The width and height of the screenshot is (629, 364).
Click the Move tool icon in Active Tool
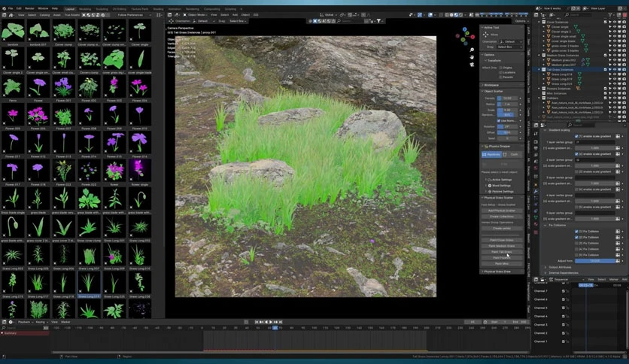tap(486, 35)
